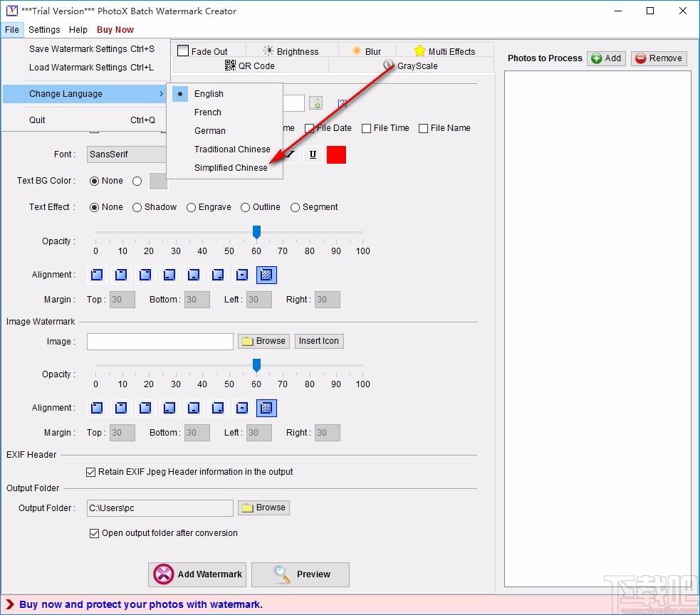Click Add to add photos
Image resolution: width=700 pixels, height=615 pixels.
(x=606, y=58)
